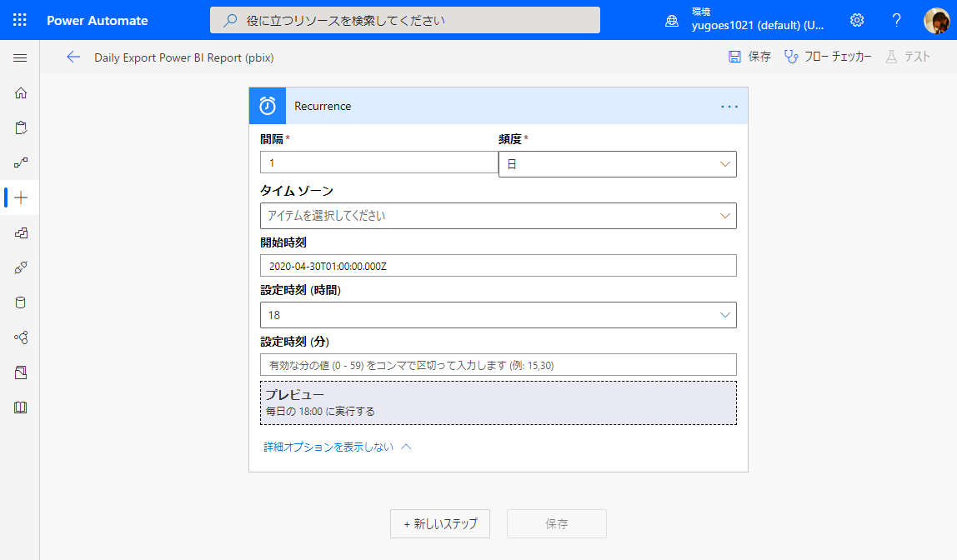Screen dimensions: 957x560
Task: Open Templates sidebar icon
Action: pyautogui.click(x=21, y=233)
